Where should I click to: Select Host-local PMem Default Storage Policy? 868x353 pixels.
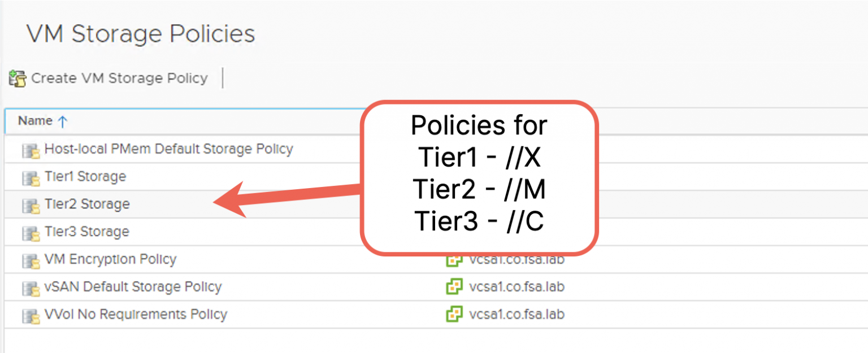[168, 149]
